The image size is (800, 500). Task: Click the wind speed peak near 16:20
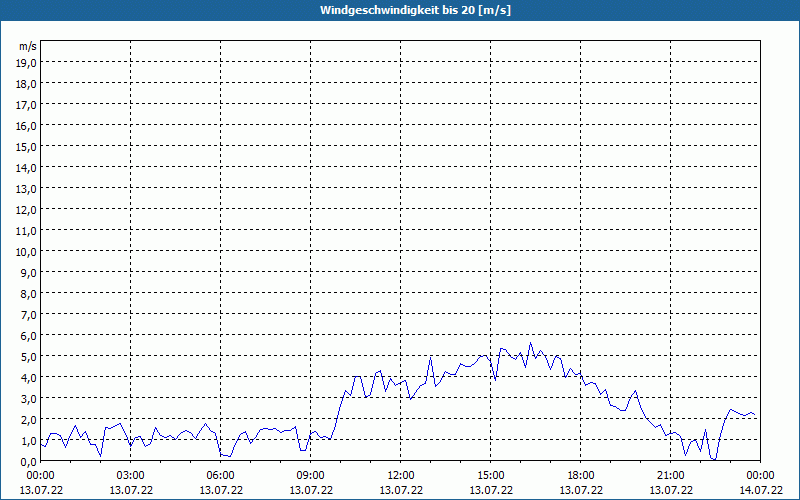[531, 343]
